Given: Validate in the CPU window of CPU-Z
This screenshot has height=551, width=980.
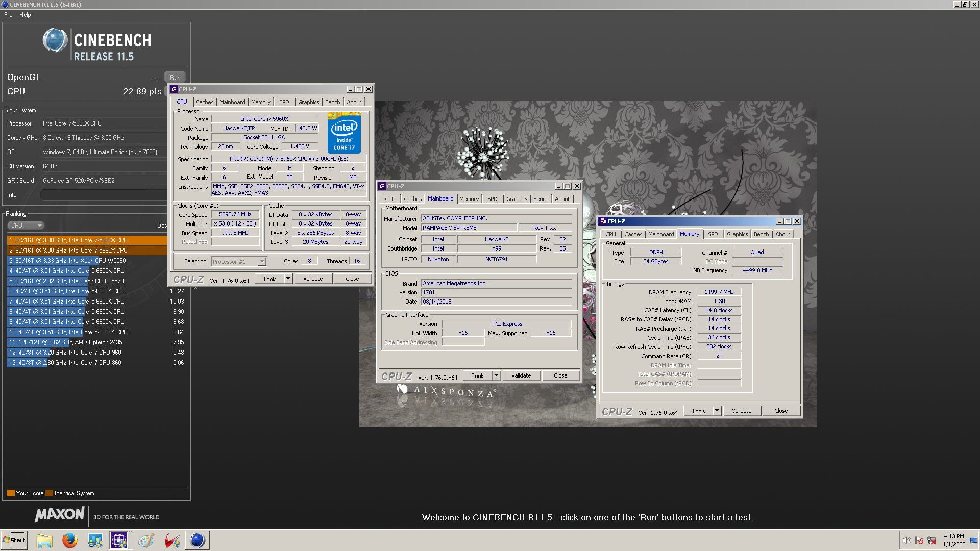Looking at the screenshot, I should click(313, 279).
